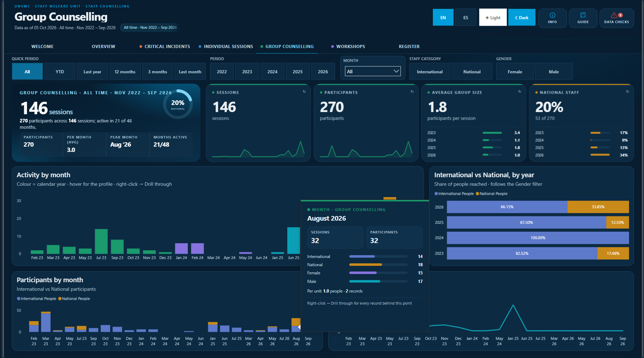Viewport: 644px width, 358px height.
Task: Open the Register tab
Action: pos(409,47)
